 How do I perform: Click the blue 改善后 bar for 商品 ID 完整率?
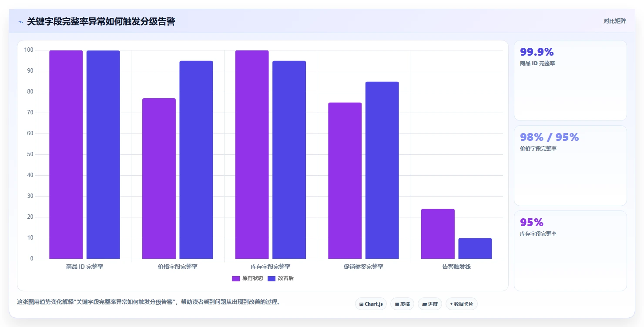(103, 155)
